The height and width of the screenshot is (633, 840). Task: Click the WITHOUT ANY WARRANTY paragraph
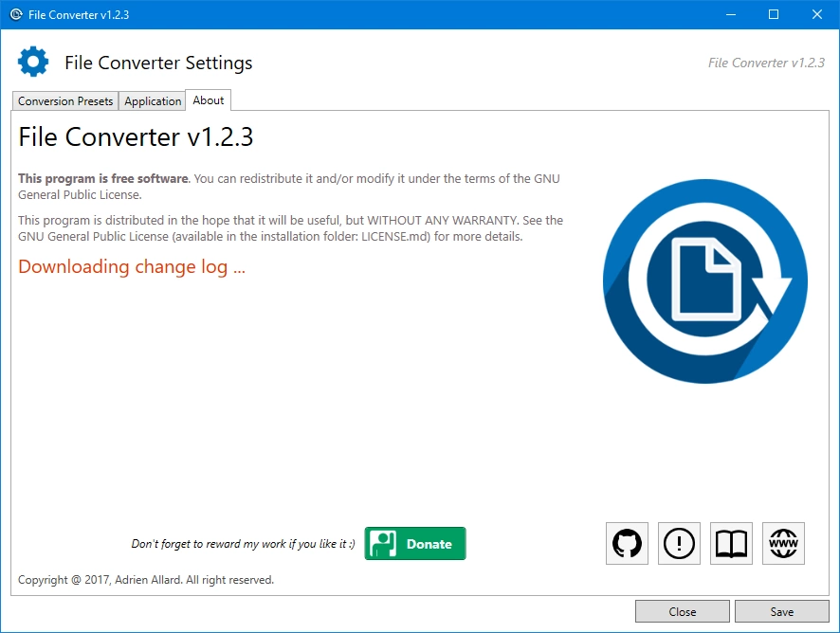pos(290,228)
